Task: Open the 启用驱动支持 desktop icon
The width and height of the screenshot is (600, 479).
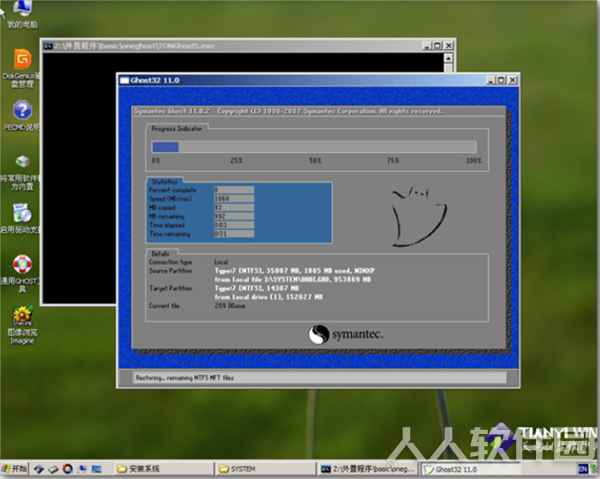Action: pyautogui.click(x=21, y=218)
